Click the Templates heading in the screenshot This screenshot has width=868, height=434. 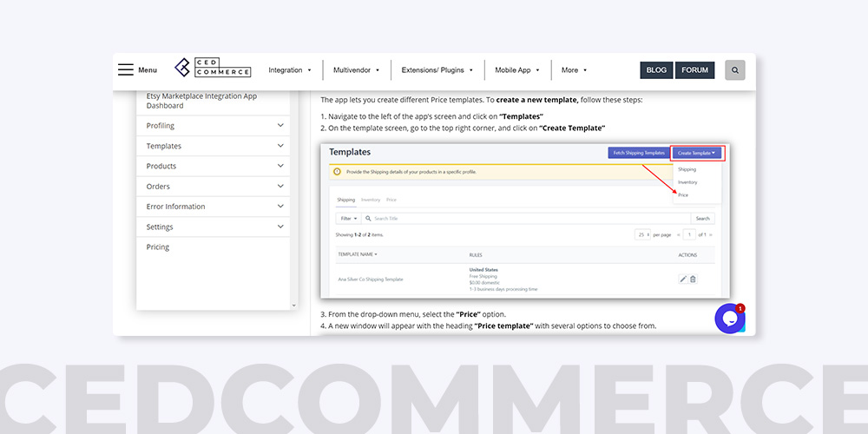350,152
